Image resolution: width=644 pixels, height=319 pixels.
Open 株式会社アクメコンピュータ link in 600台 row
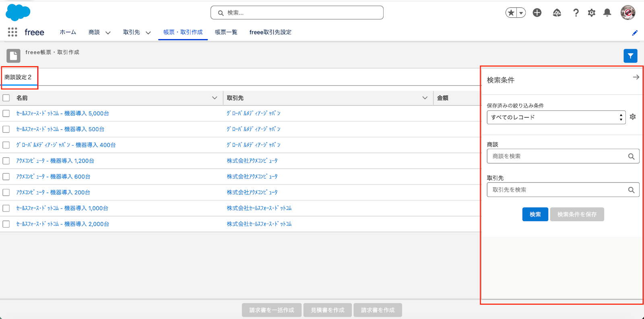[x=252, y=177]
